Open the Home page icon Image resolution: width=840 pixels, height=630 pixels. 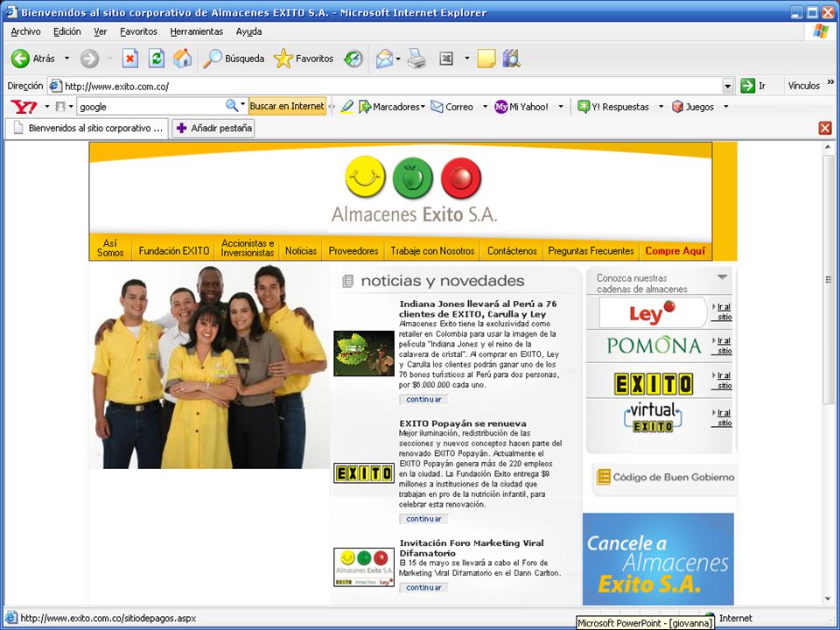(182, 59)
